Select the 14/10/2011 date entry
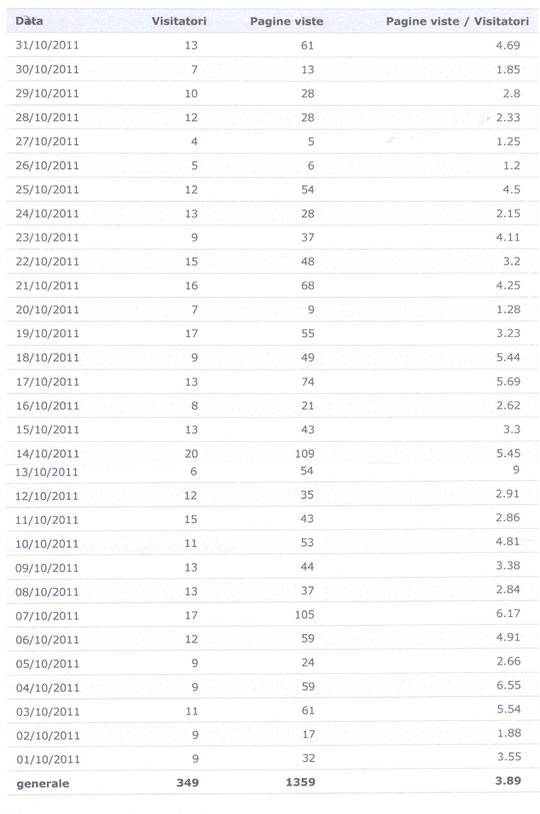 [x=47, y=454]
